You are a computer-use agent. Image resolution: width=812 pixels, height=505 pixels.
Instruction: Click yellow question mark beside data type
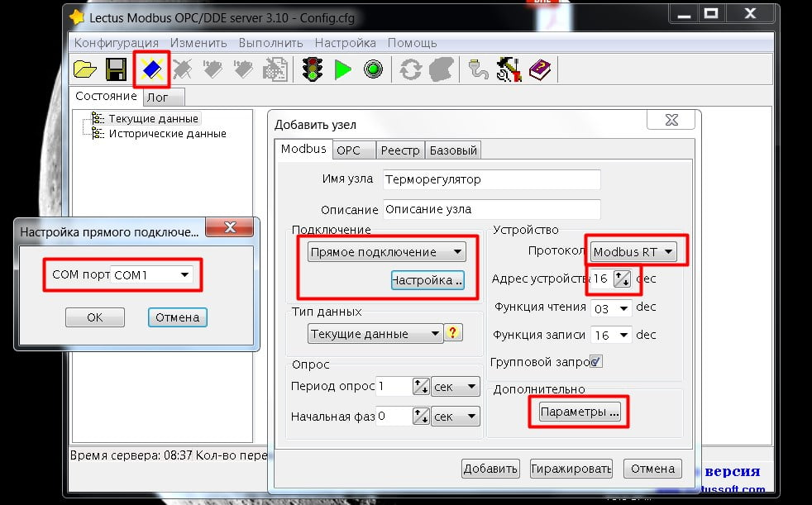[x=452, y=333]
